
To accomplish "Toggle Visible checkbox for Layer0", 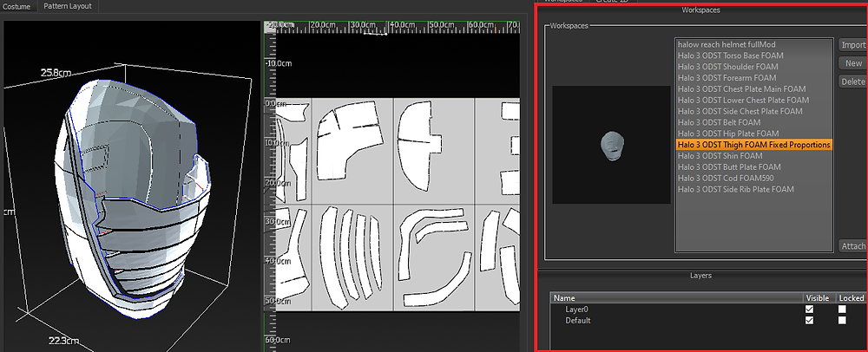I will point(809,310).
